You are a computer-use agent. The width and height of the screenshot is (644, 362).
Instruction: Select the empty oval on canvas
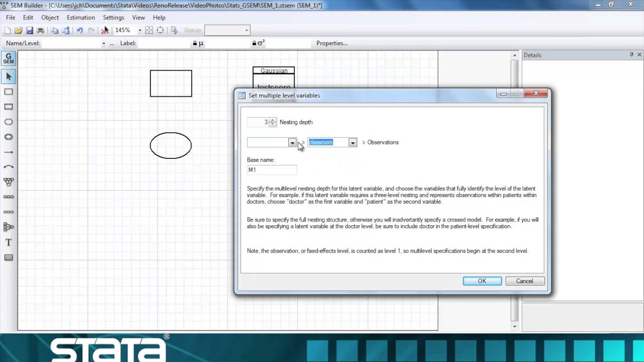(x=171, y=146)
